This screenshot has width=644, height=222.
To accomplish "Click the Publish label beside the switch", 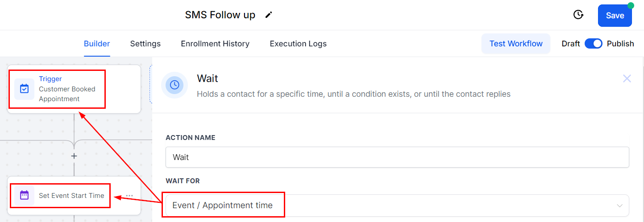I will pyautogui.click(x=620, y=44).
